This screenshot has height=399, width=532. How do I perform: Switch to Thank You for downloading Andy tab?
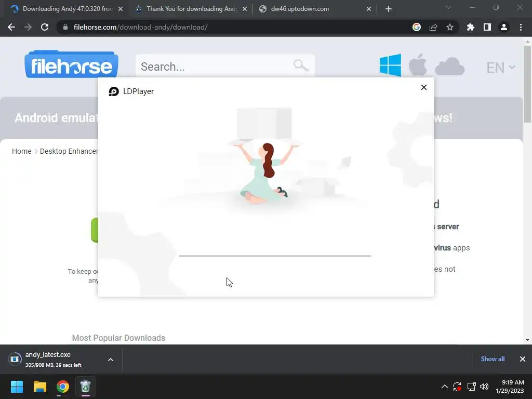[192, 9]
